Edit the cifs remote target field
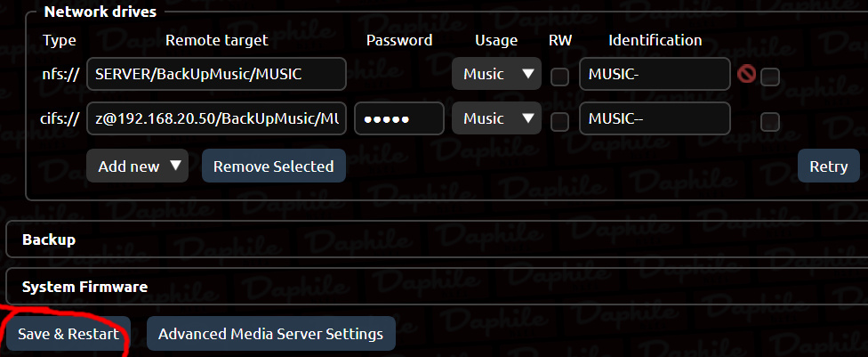 click(216, 118)
